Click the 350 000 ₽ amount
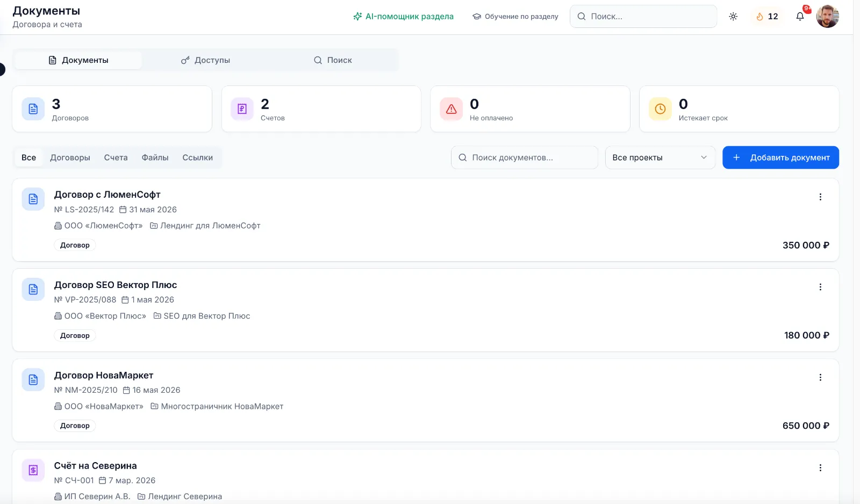This screenshot has width=860, height=504. tap(806, 245)
